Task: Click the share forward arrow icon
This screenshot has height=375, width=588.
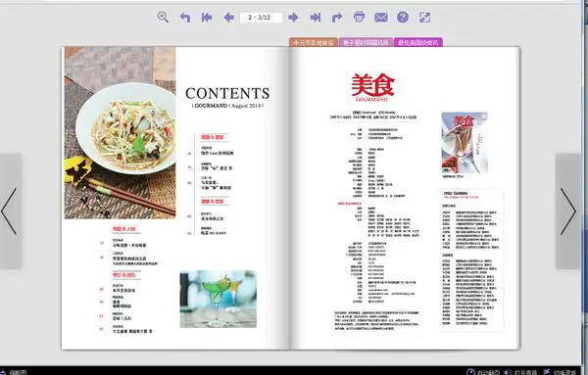Action: pos(337,18)
